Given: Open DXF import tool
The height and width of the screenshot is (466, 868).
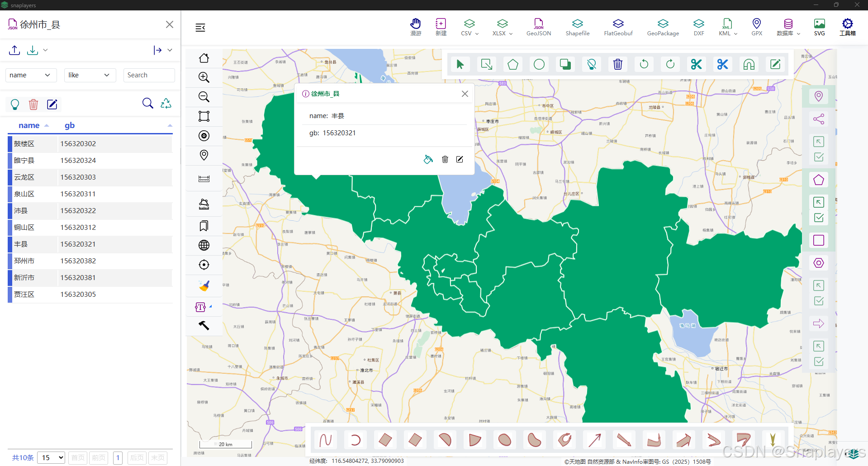Looking at the screenshot, I should [x=699, y=27].
